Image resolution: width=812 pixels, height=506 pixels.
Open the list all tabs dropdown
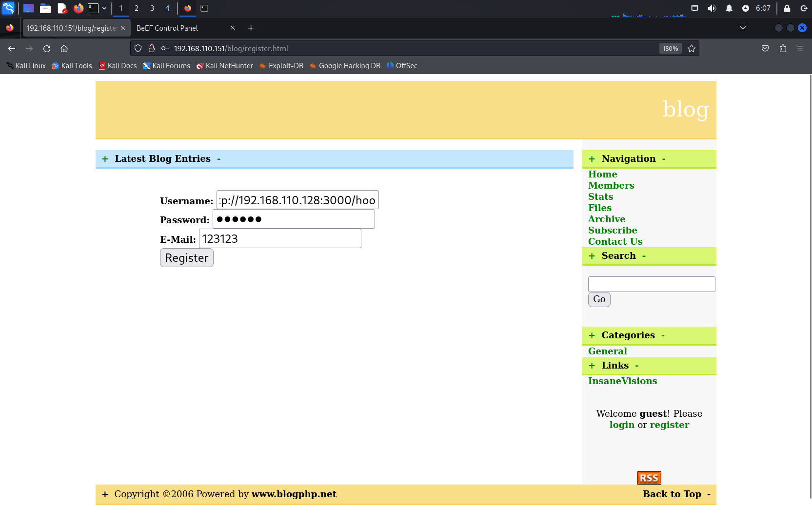[x=743, y=28]
